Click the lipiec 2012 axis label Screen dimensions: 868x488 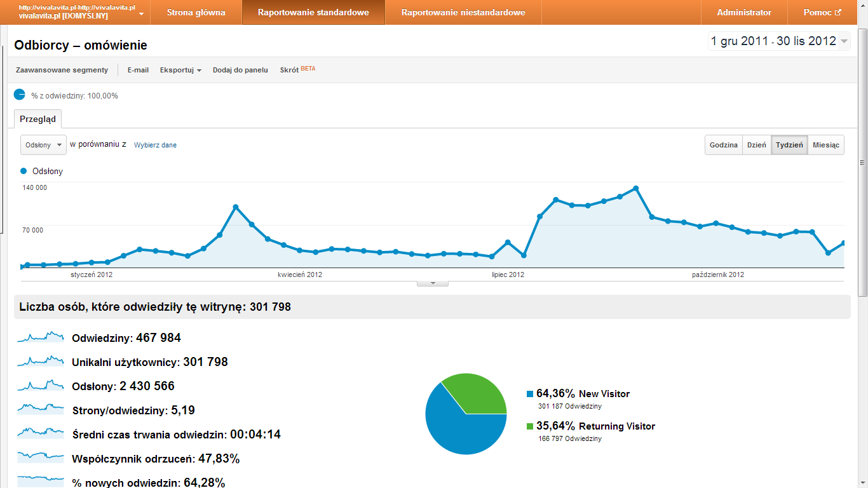(508, 274)
